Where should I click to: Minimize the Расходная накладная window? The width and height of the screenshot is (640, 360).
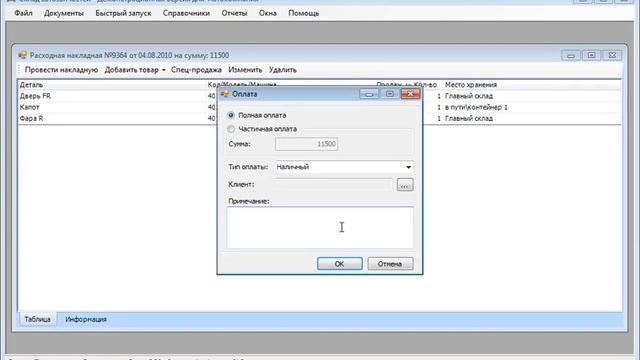[x=571, y=55]
